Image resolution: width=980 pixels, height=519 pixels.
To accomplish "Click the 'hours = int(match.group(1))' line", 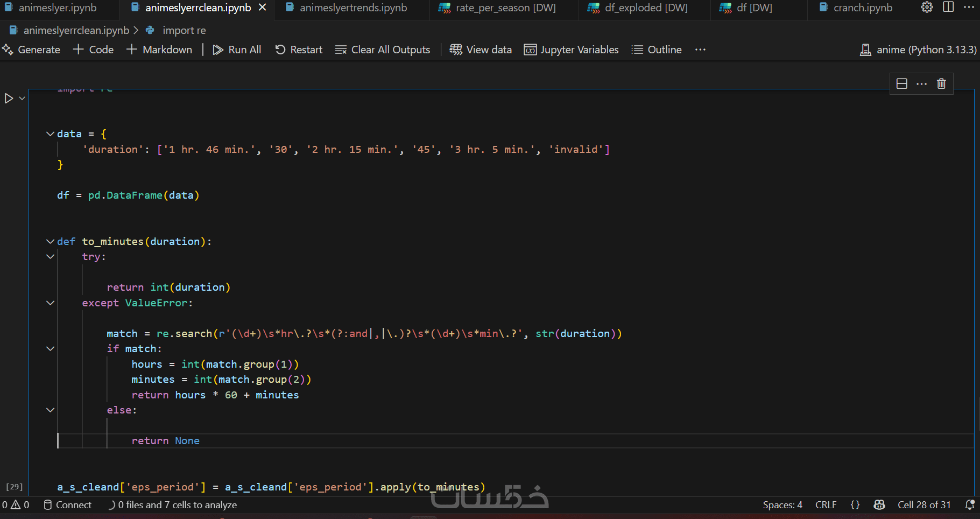I will point(215,364).
